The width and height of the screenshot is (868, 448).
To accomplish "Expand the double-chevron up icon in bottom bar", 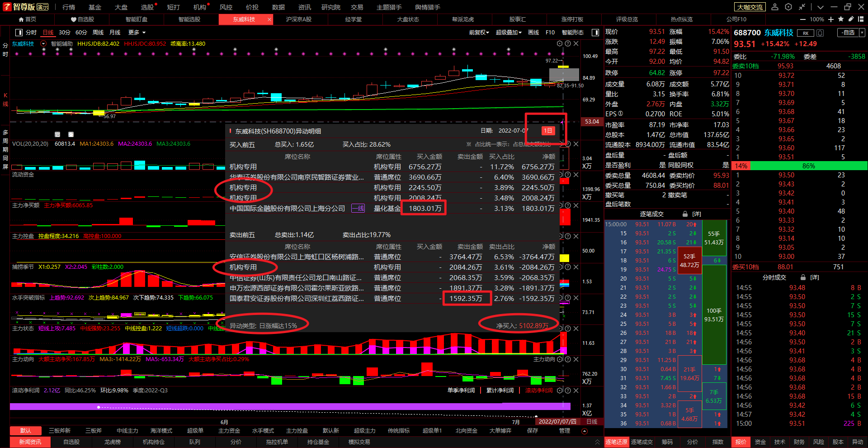I will [597, 442].
